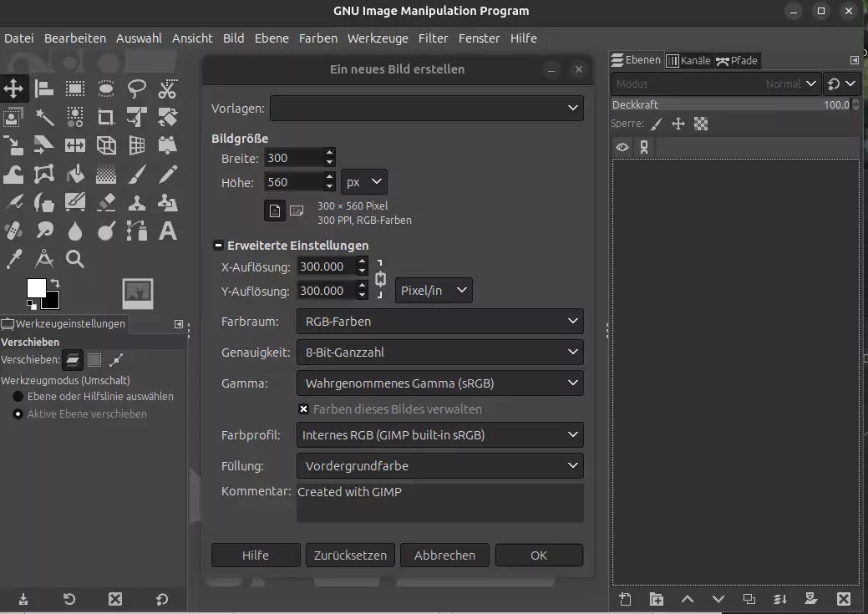This screenshot has width=868, height=614.
Task: Select the Warp Transform tool
Action: pyautogui.click(x=13, y=174)
